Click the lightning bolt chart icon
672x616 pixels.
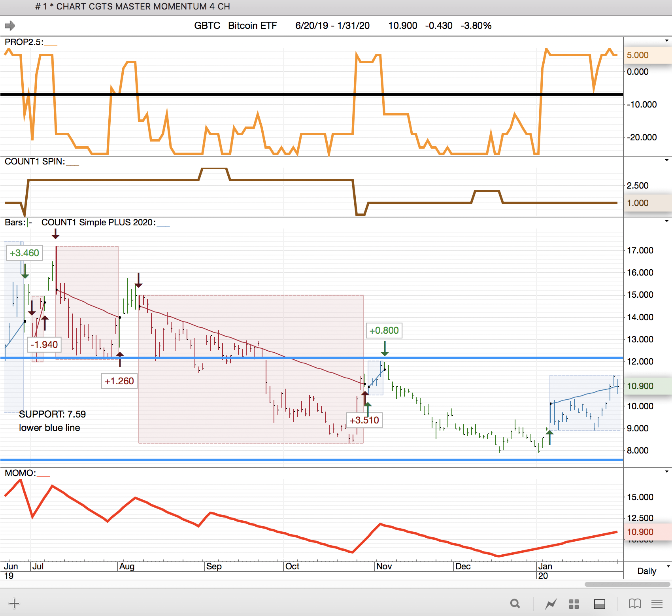point(551,604)
